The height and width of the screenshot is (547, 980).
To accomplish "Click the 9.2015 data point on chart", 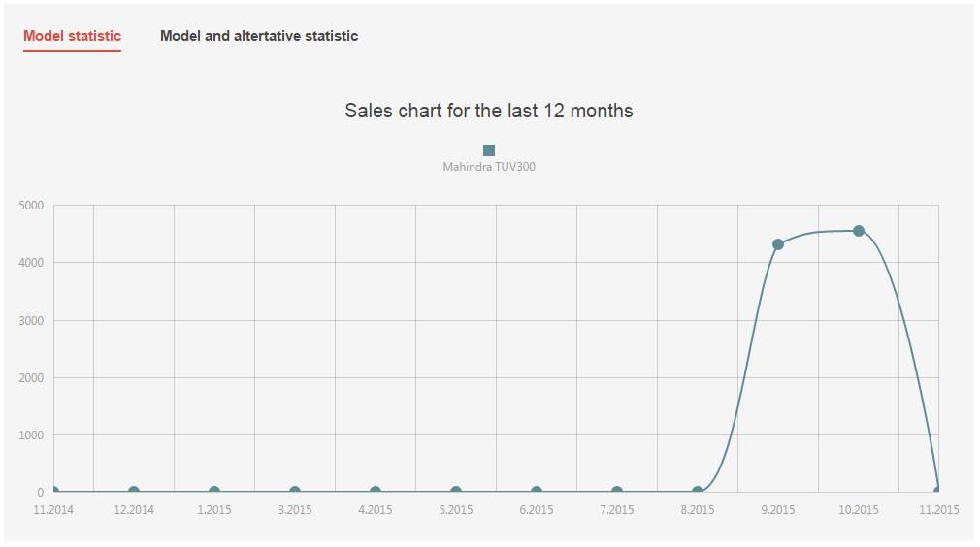I will [x=778, y=244].
